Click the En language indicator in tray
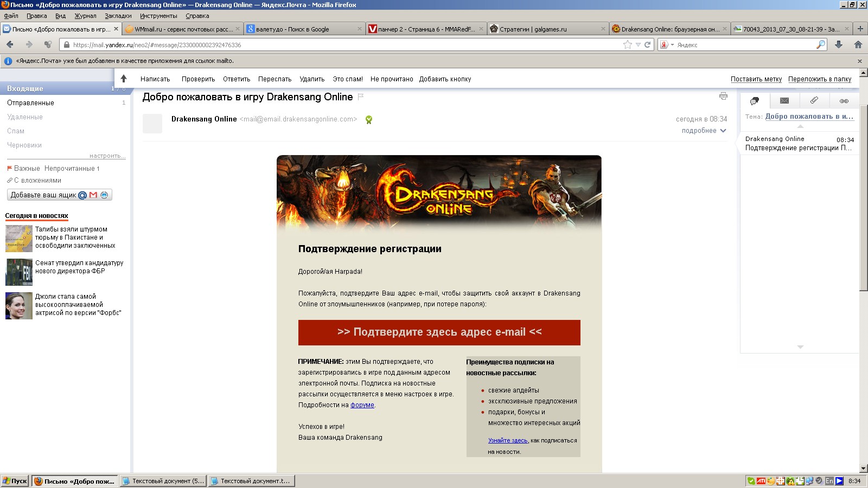868x488 pixels. pos(829,481)
